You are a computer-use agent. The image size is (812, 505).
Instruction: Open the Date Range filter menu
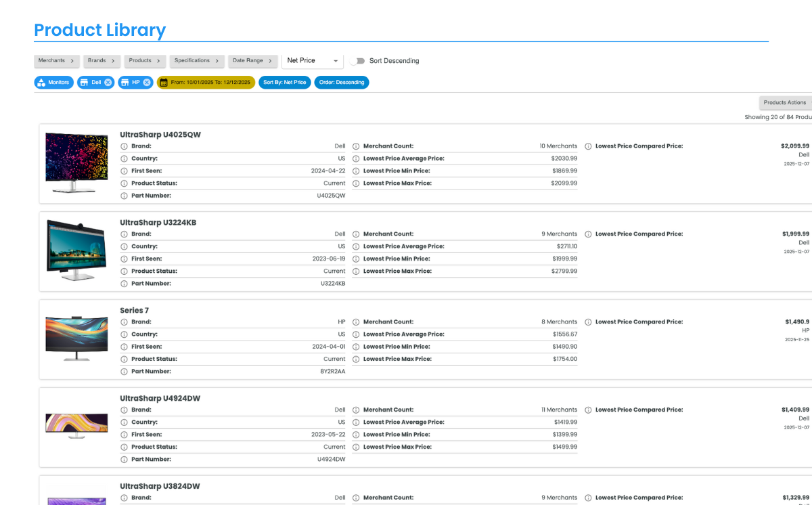click(252, 61)
